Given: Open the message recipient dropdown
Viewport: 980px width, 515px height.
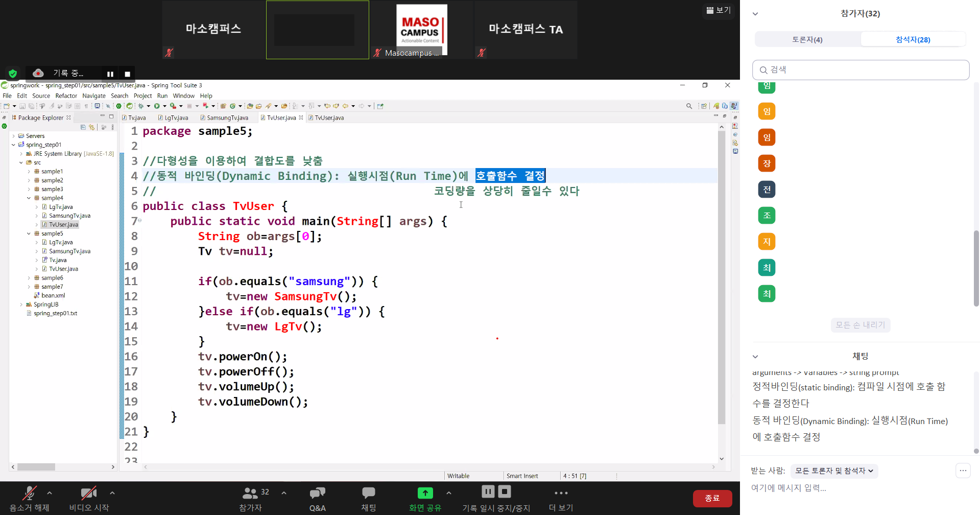Looking at the screenshot, I should coord(834,471).
